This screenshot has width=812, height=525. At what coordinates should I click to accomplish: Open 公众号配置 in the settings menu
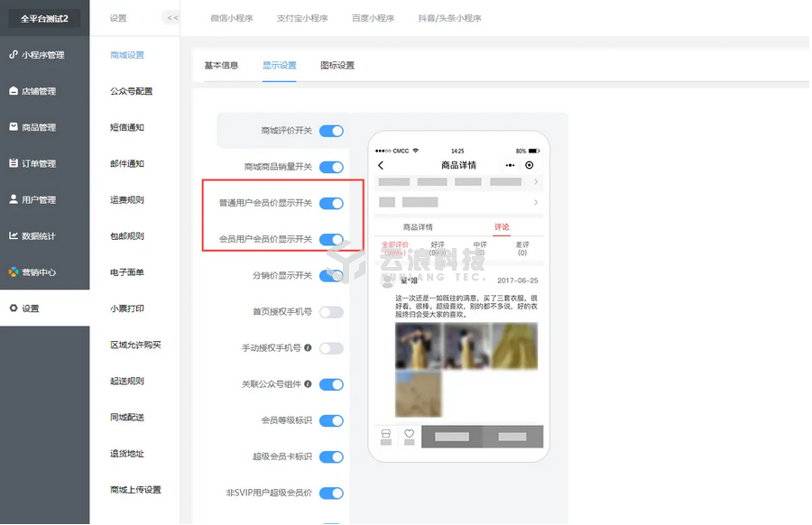(x=132, y=91)
